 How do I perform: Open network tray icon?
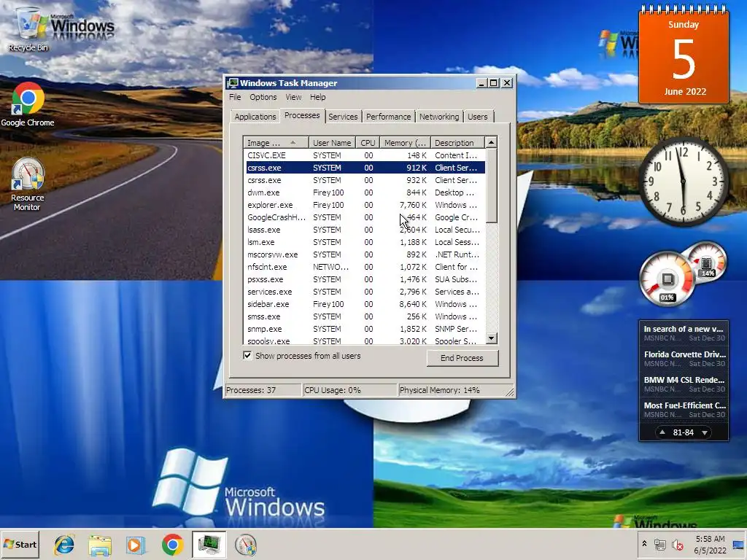[x=659, y=544]
